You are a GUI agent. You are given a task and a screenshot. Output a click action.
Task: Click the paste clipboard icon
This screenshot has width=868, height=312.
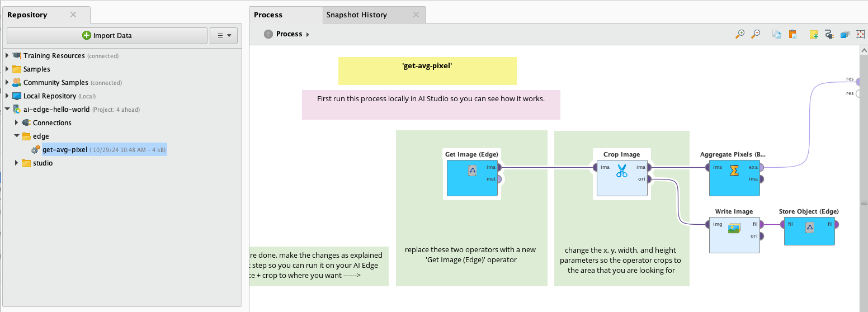792,34
